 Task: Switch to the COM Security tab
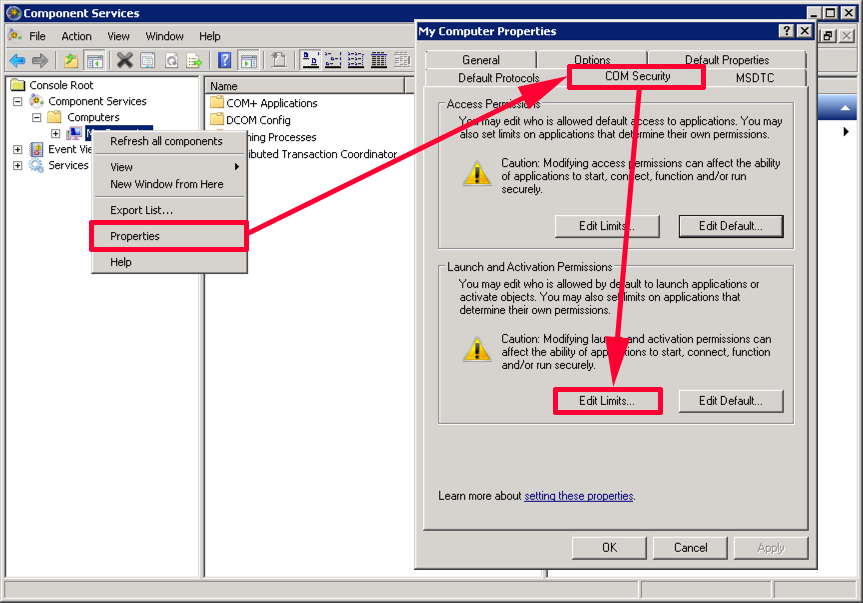click(637, 76)
